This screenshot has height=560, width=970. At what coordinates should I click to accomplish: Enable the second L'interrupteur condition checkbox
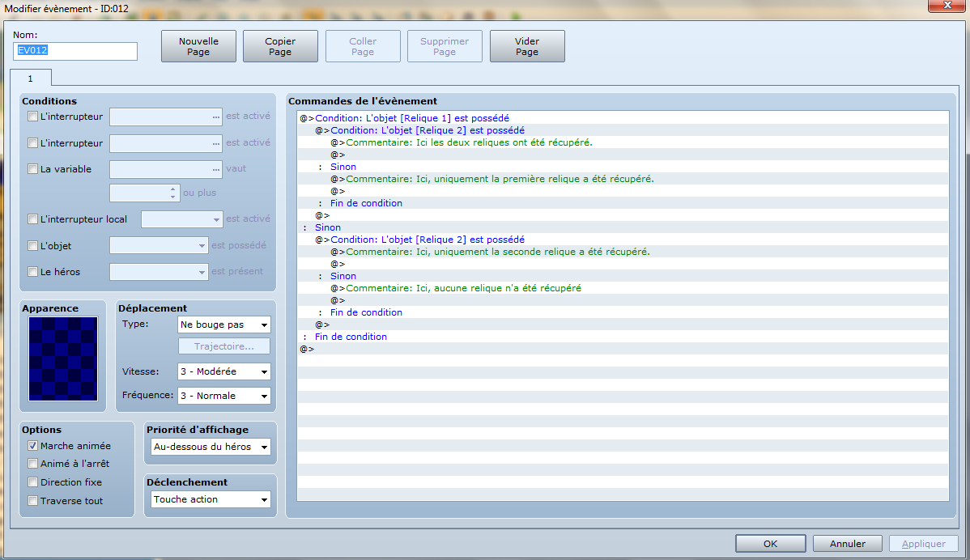coord(32,142)
